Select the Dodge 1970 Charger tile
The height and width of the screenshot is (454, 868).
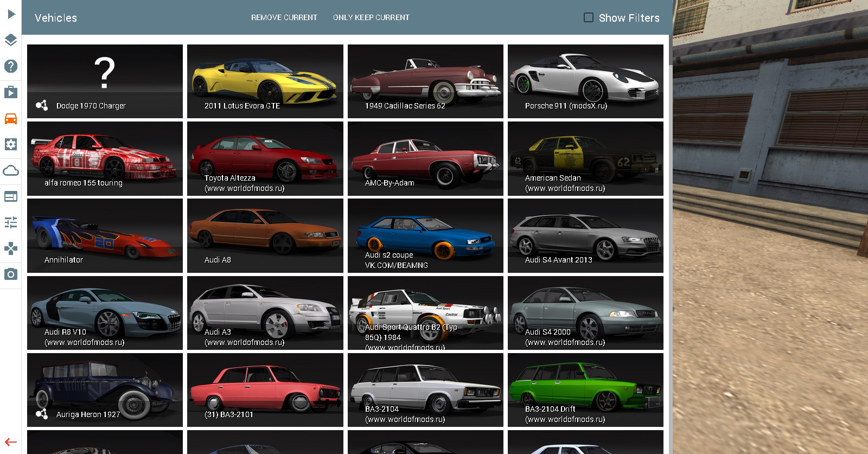click(105, 81)
